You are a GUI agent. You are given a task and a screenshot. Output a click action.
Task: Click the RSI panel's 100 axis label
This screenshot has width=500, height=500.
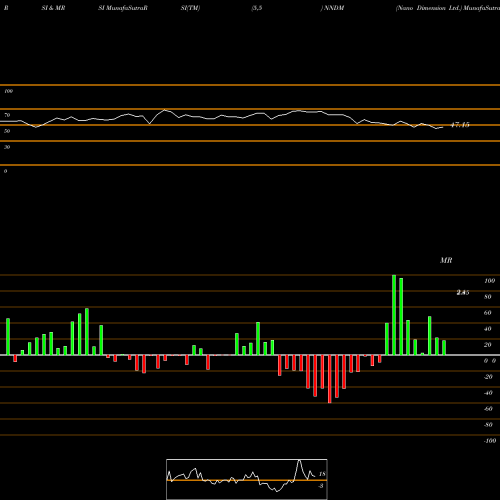[8, 91]
